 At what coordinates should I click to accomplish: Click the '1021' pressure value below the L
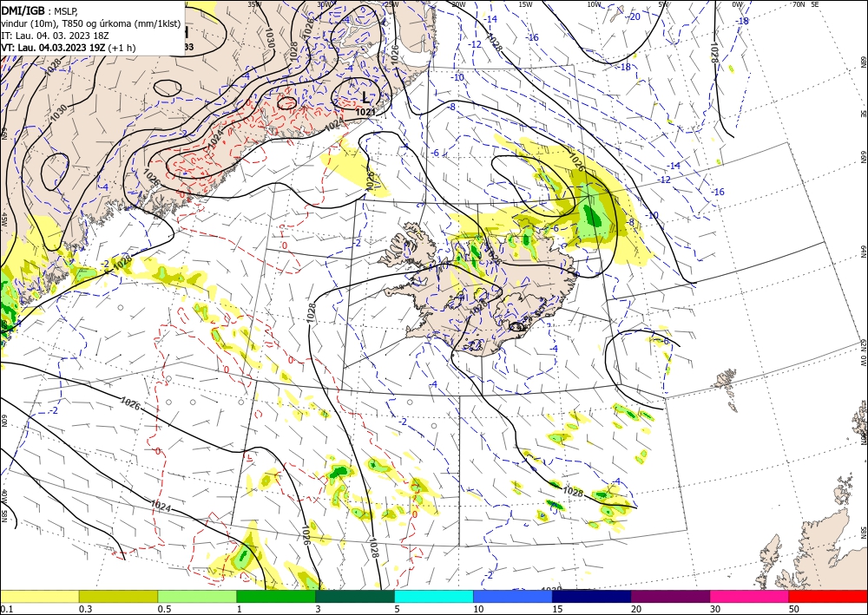(365, 112)
